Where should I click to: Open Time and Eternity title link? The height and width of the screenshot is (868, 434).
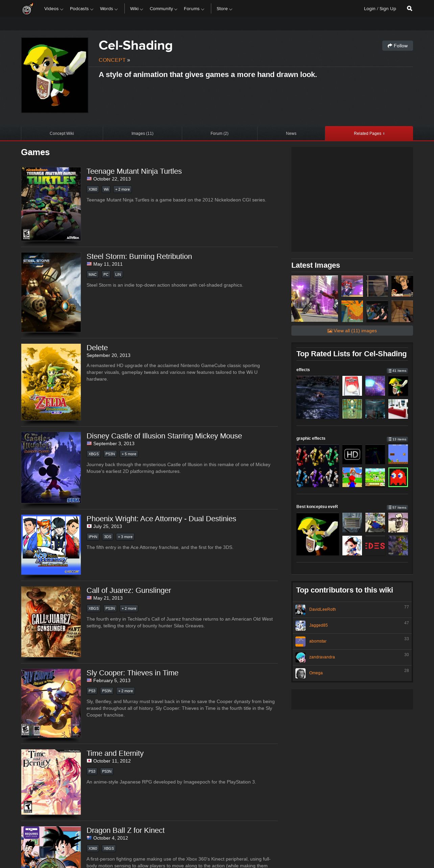click(115, 753)
